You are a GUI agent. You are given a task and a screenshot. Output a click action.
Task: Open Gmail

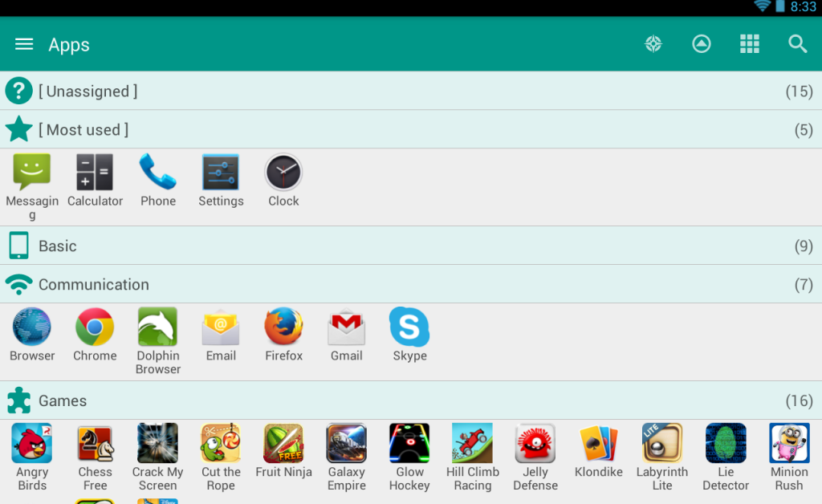347,335
